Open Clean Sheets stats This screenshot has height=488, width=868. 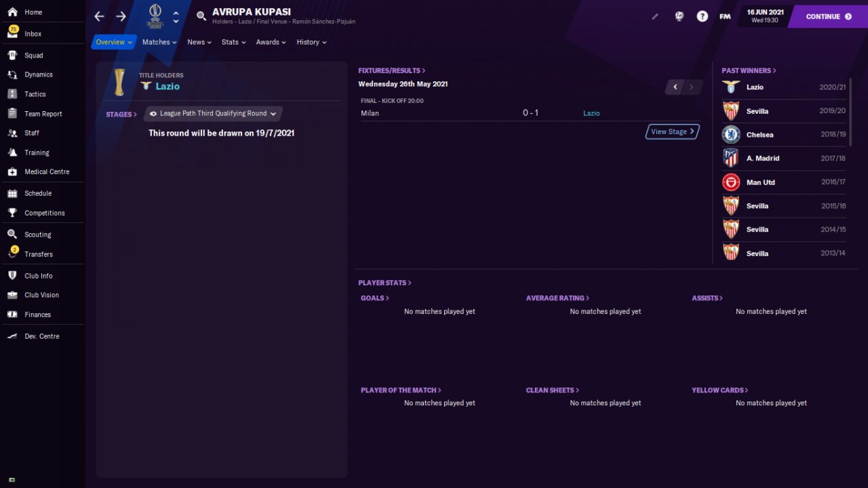553,390
